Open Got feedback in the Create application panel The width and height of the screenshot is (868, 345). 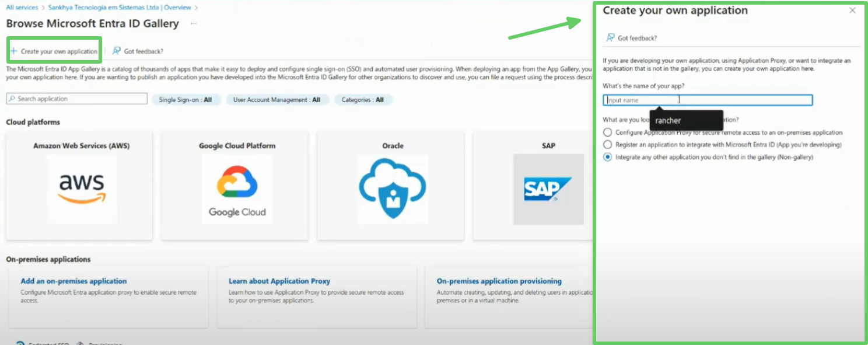point(631,38)
